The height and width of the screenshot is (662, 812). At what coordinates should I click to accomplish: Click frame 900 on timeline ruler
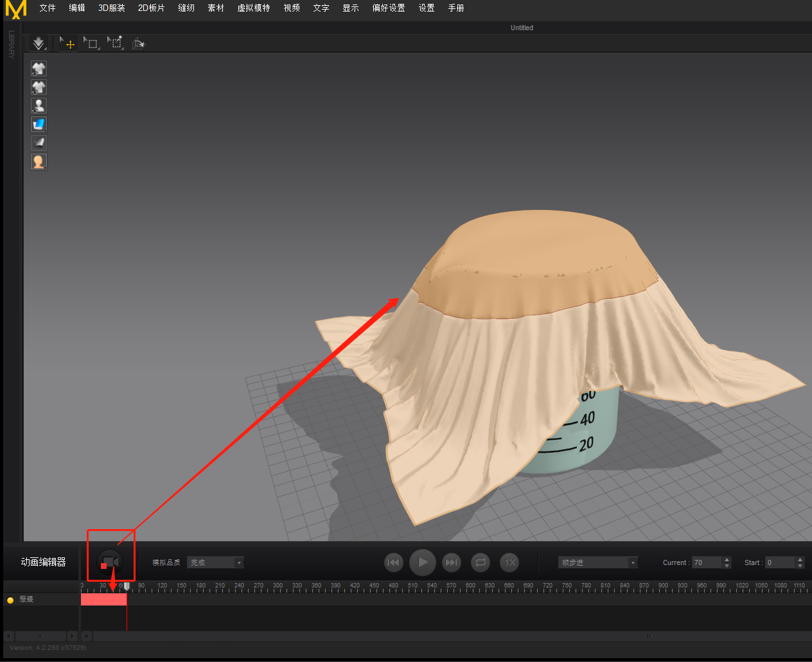pos(663,586)
